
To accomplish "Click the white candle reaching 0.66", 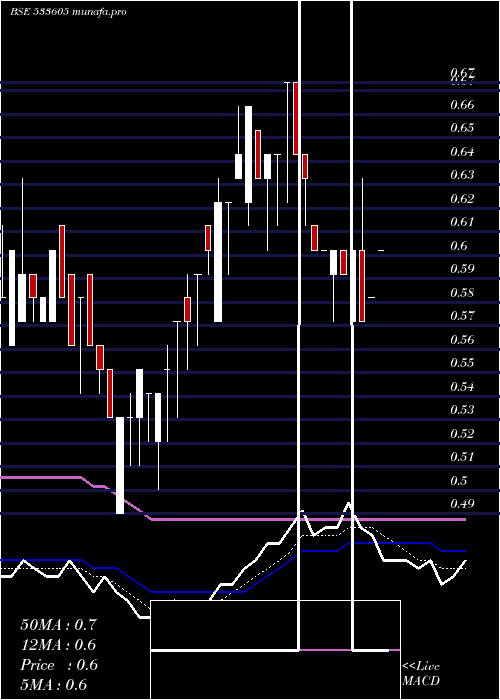I will click(x=248, y=154).
